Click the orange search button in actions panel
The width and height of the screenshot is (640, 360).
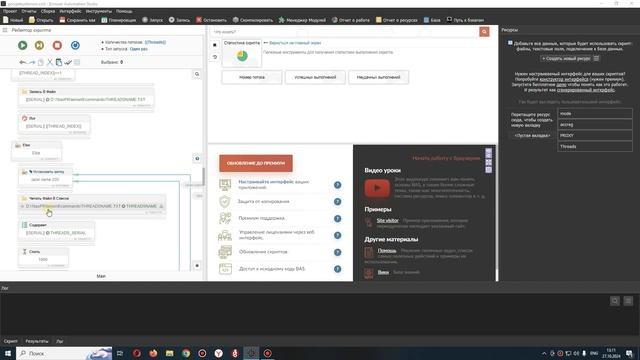pyautogui.click(x=484, y=32)
